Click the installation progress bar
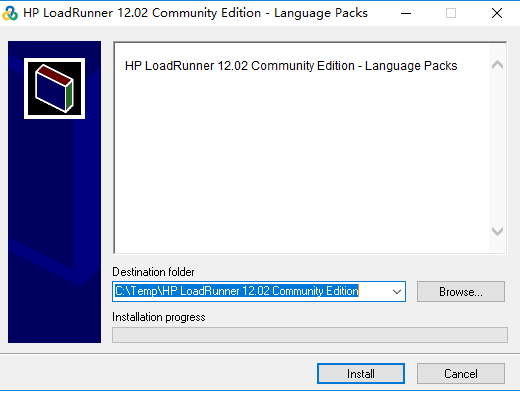Screen dimensions: 520x393 [310, 335]
